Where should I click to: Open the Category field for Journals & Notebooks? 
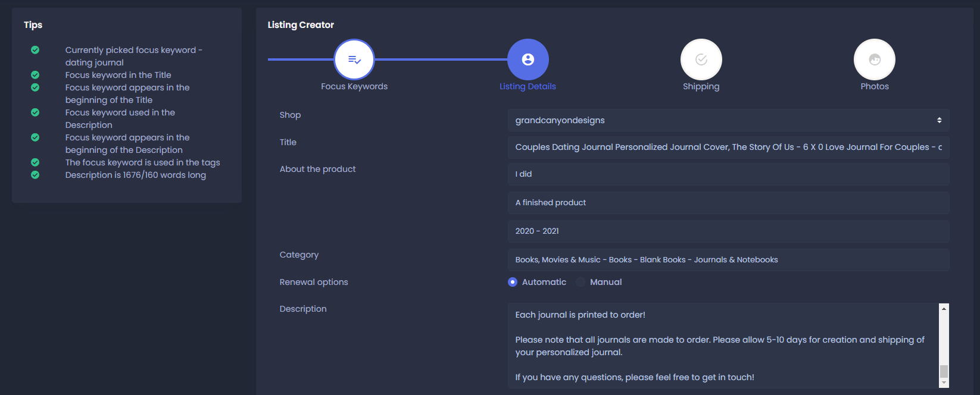(729, 260)
